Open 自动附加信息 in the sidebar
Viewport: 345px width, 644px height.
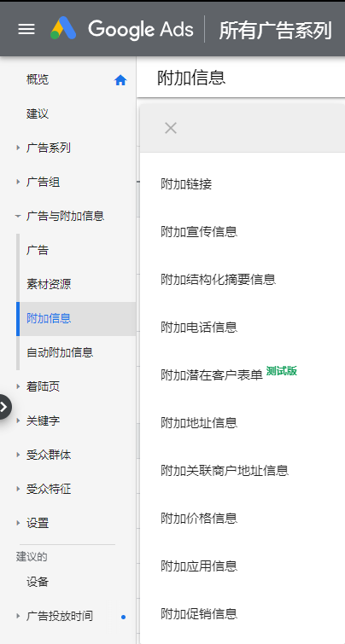(x=60, y=352)
